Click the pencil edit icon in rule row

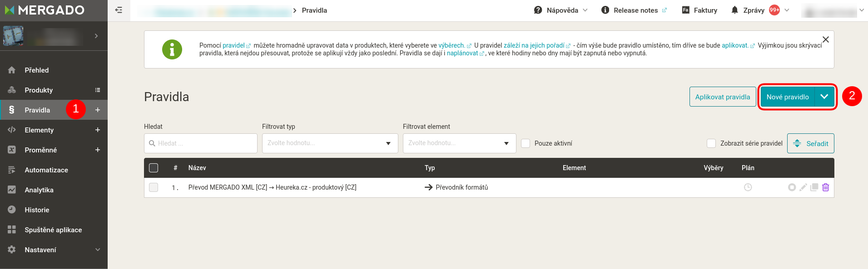click(803, 187)
